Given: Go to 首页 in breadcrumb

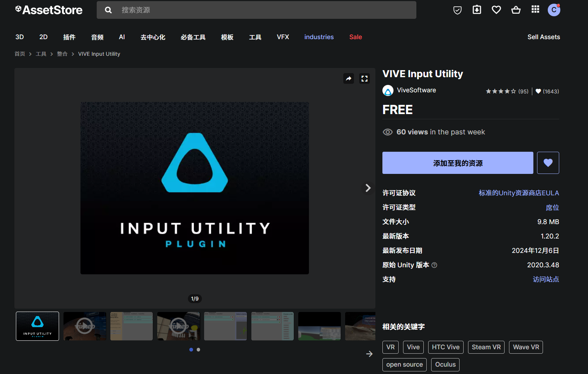Looking at the screenshot, I should 20,54.
